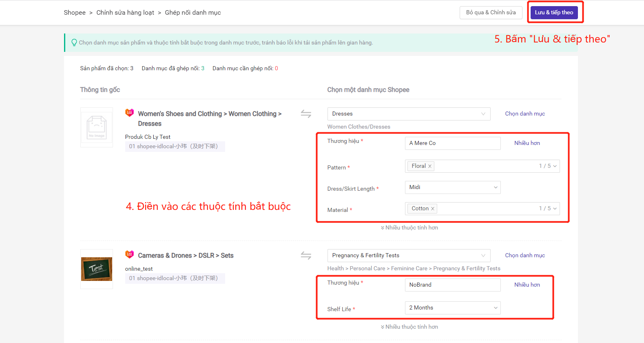
Task: Click the Lazada heart icon for Dresses product
Action: (129, 113)
